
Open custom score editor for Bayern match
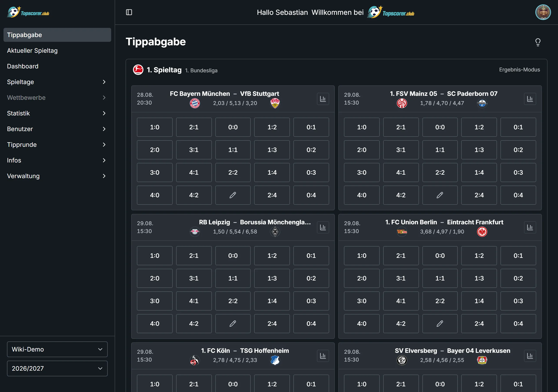[x=233, y=195]
